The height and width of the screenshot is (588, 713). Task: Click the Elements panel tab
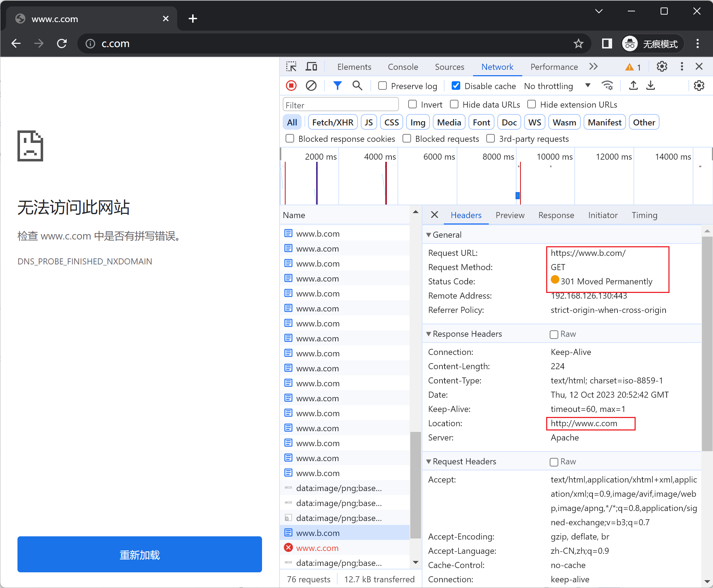353,66
